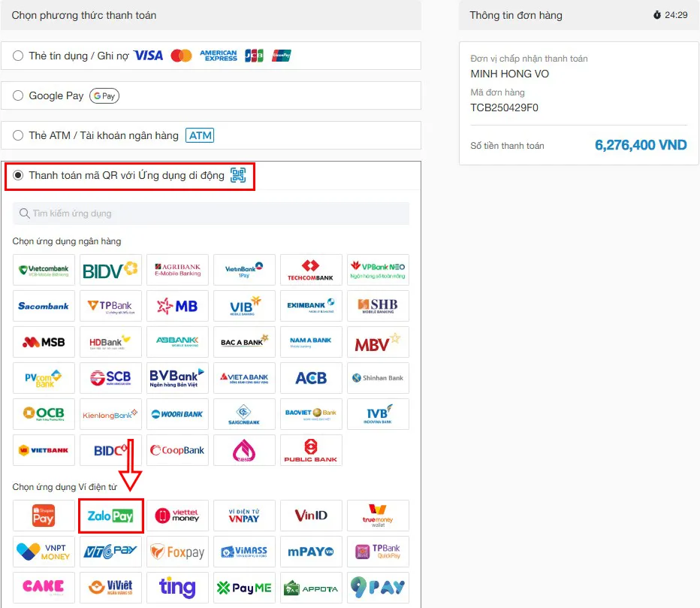Choose the Public Bank logo

pyautogui.click(x=311, y=450)
